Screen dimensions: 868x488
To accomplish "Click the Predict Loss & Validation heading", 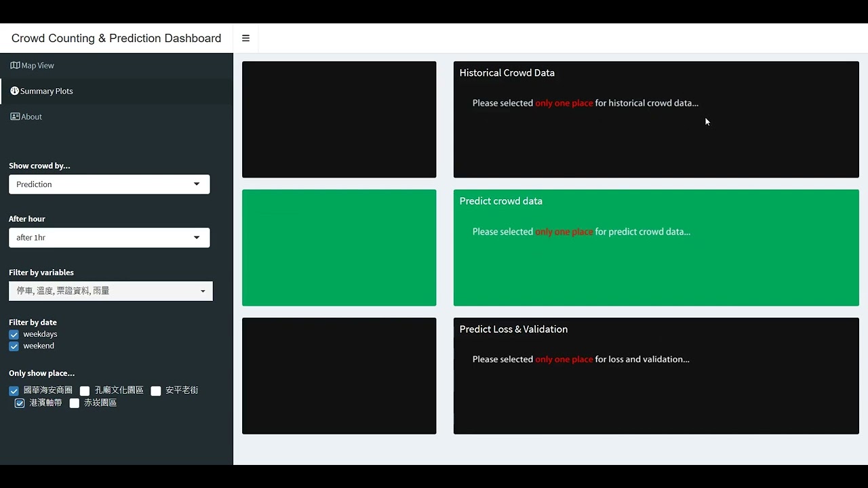I will tap(513, 329).
